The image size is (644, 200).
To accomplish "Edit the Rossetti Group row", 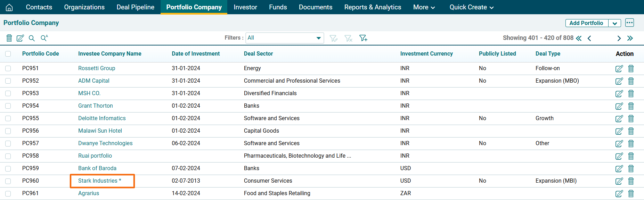I will click(x=619, y=69).
